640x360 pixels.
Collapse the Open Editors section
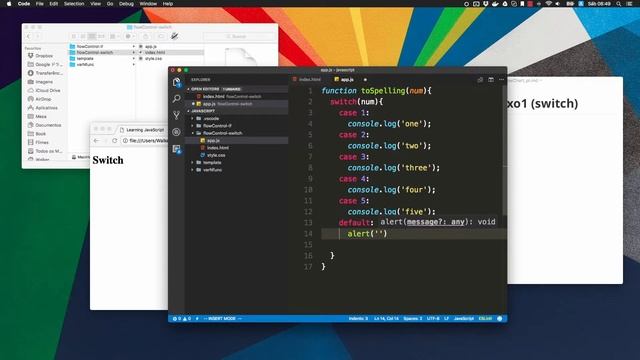tap(189, 89)
